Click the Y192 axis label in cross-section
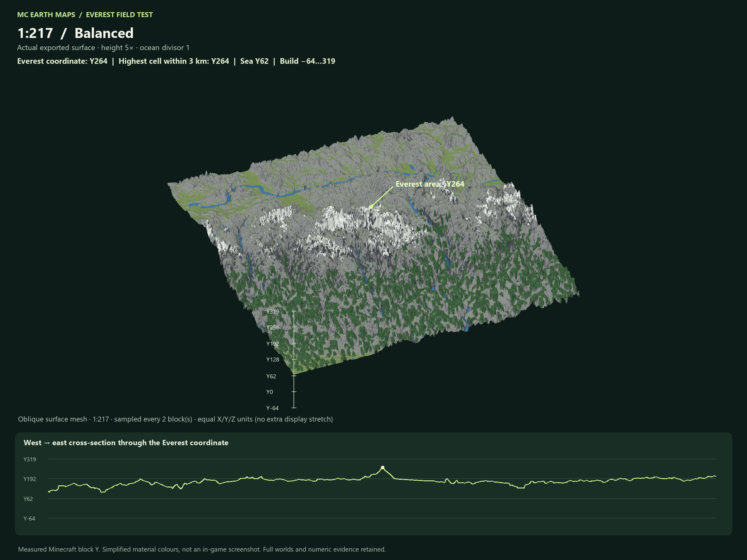Screen dimensions: 747x560 30,479
